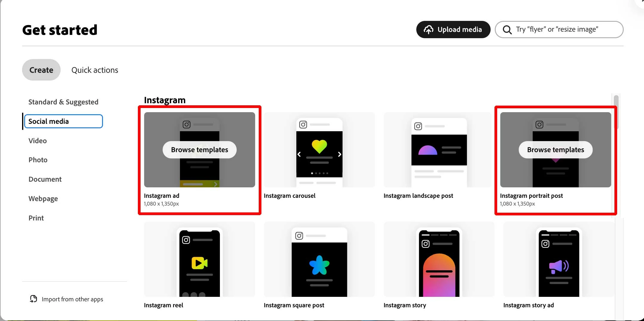Open the Document category
The height and width of the screenshot is (321, 644).
45,179
